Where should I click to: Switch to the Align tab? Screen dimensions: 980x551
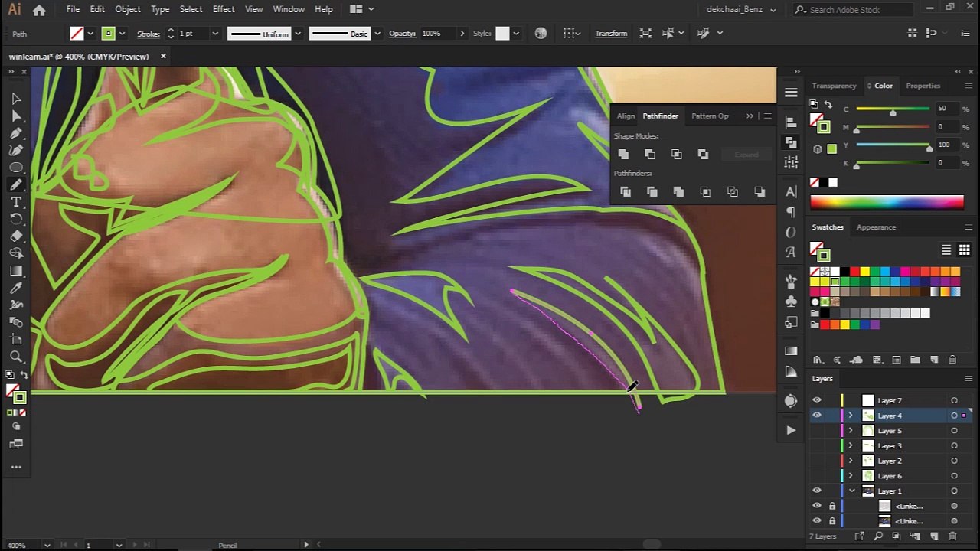(626, 116)
